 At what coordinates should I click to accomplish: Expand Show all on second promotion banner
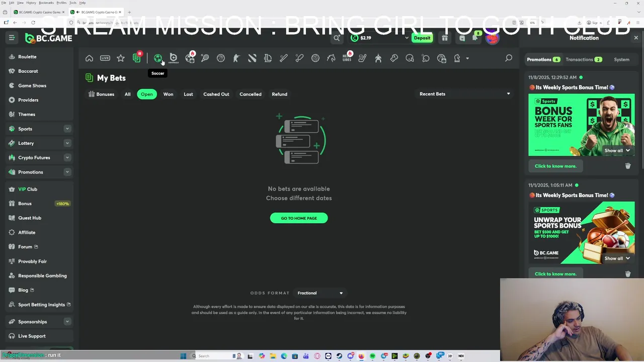coord(617,258)
